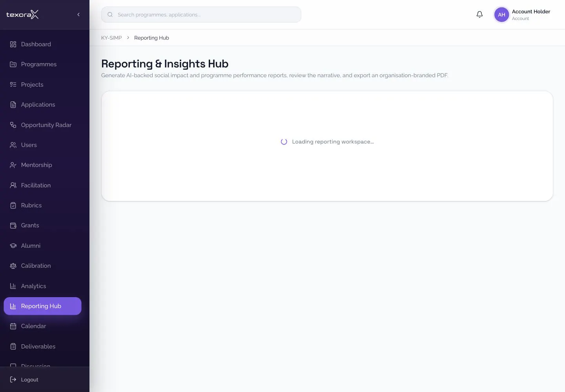Click the Reporting Hub breadcrumb text
Viewport: 565px width, 392px height.
tap(151, 38)
